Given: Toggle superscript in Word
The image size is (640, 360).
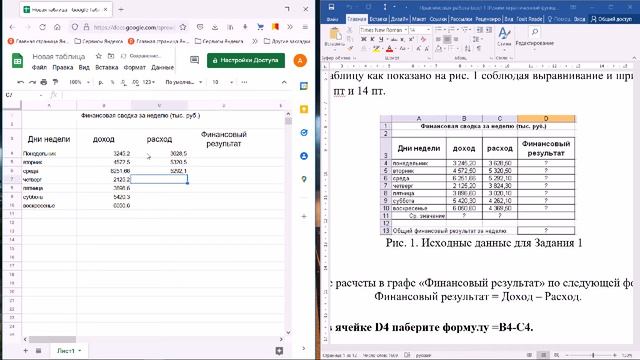Looking at the screenshot, I should [x=411, y=39].
